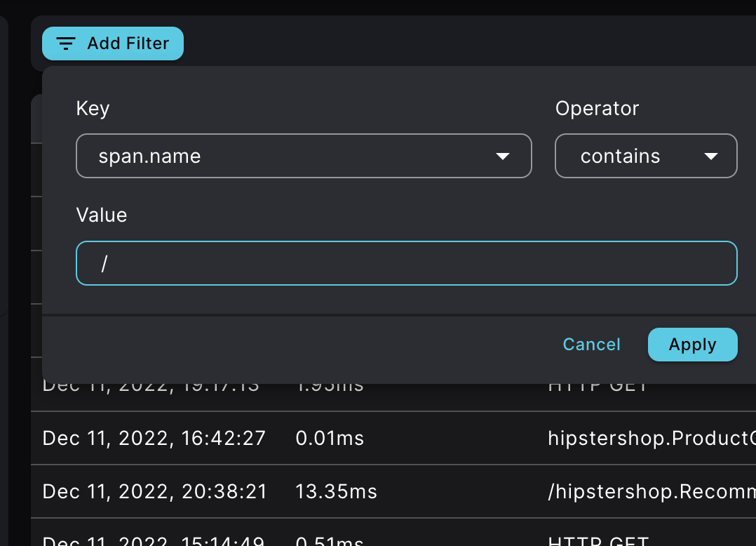Click inside the Value input containing slash
The image size is (756, 546).
point(406,262)
